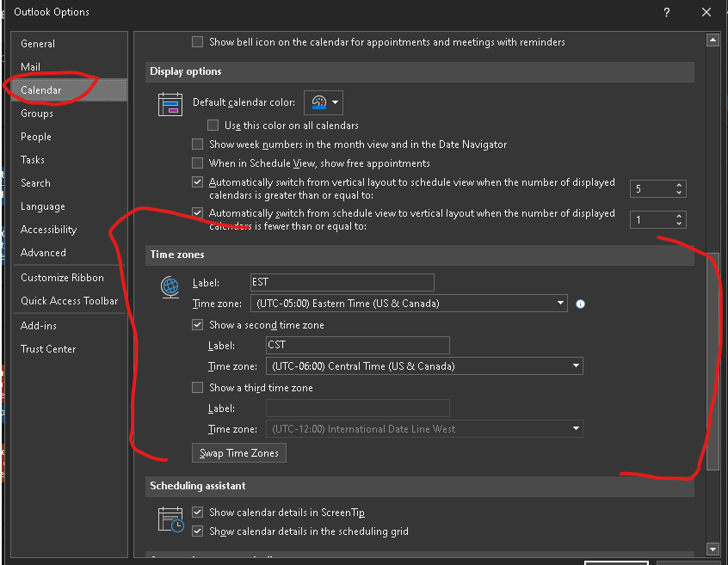
Task: Click the EST label input field
Action: [x=342, y=282]
